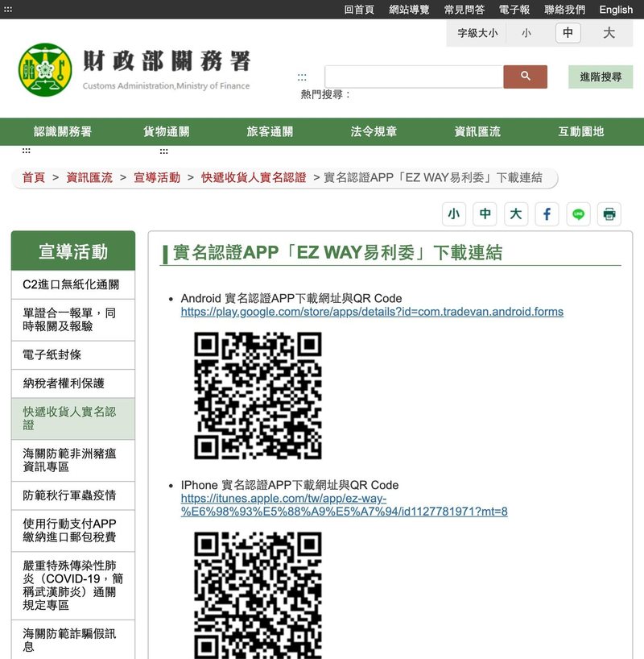Open 常見問答 FAQ link
Screen dimensions: 644x659
[x=464, y=9]
